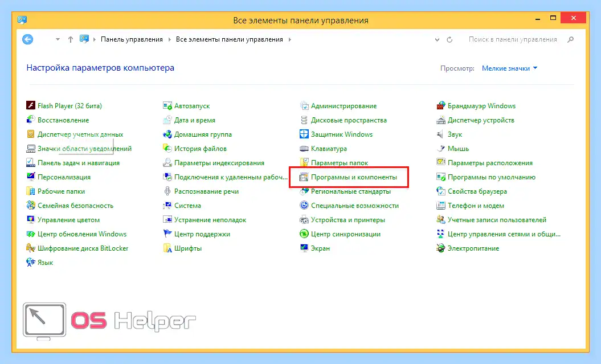Click the Back navigation button
Viewport: 601px width, 364px height.
pos(27,39)
